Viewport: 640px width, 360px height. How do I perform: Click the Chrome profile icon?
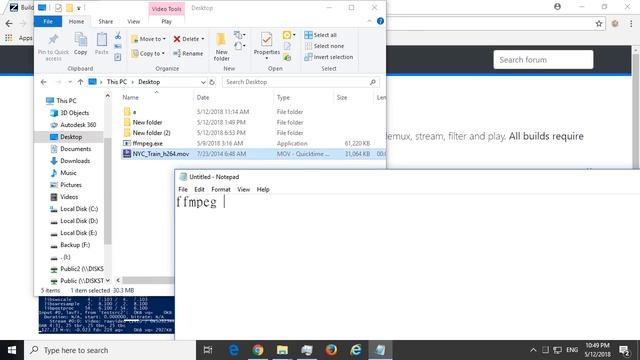(558, 7)
